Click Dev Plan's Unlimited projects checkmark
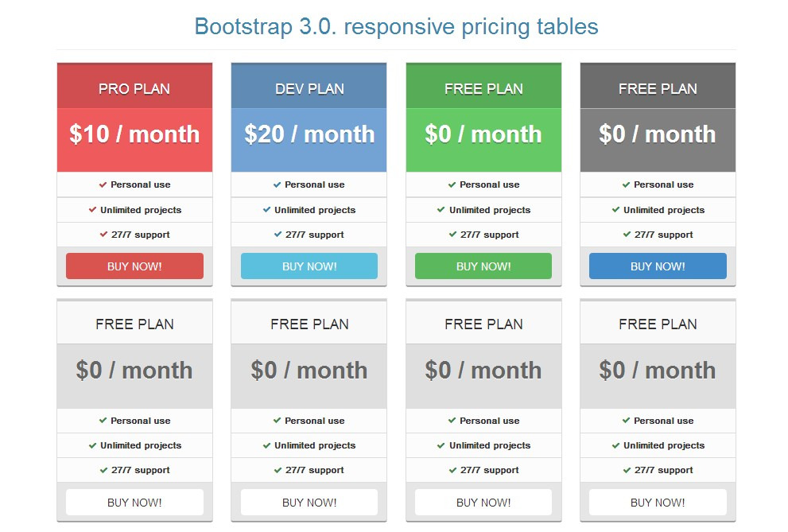Image resolution: width=788 pixels, height=532 pixels. pyautogui.click(x=266, y=210)
